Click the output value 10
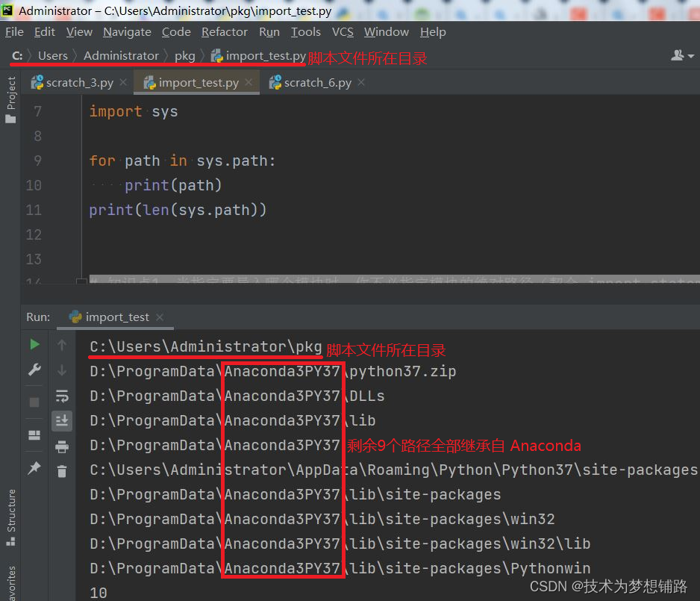This screenshot has height=601, width=700. coord(99,593)
